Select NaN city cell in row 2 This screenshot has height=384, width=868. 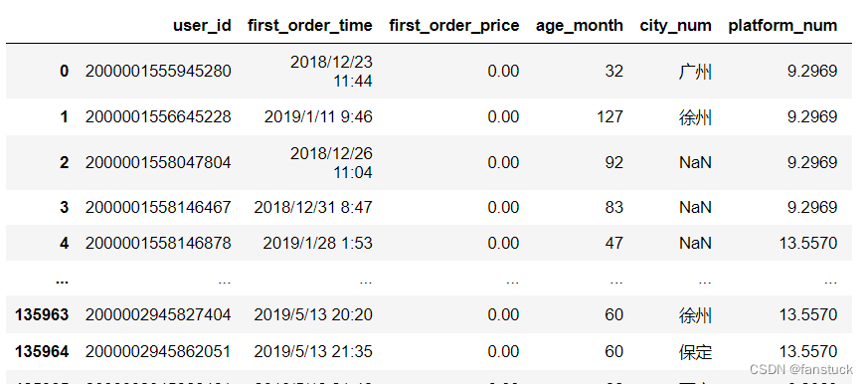click(695, 162)
